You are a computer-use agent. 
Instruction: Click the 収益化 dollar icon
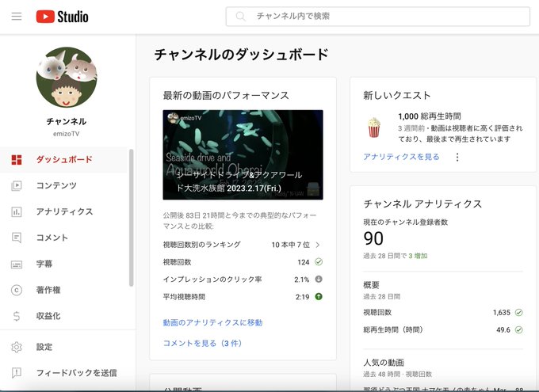(17, 316)
